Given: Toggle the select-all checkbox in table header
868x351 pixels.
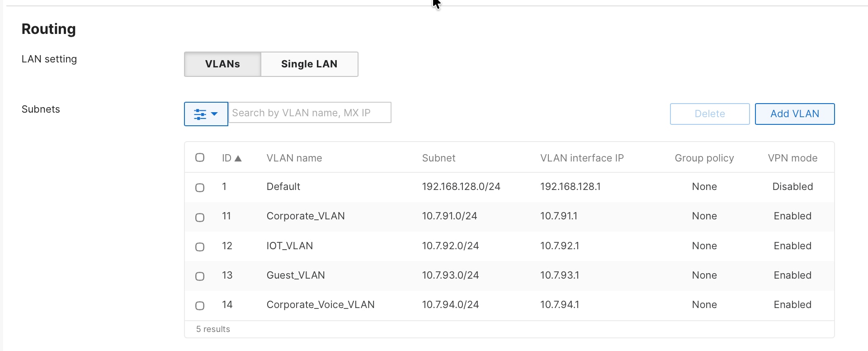Looking at the screenshot, I should tap(200, 157).
